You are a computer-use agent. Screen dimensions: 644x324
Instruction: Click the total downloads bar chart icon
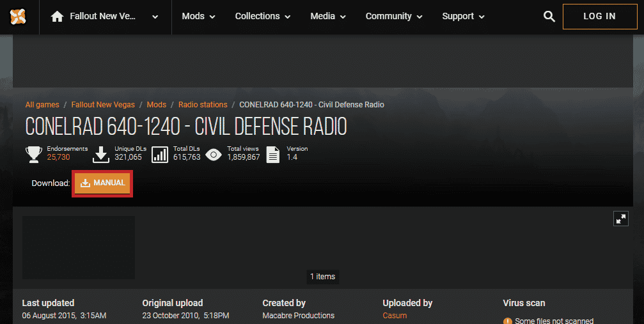click(x=160, y=155)
